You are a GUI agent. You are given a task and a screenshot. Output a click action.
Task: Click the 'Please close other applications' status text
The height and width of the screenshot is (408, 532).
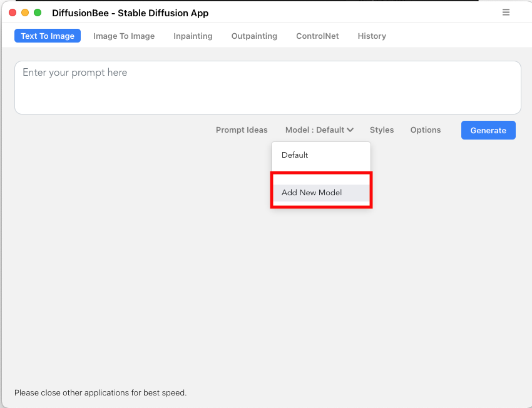tap(100, 393)
